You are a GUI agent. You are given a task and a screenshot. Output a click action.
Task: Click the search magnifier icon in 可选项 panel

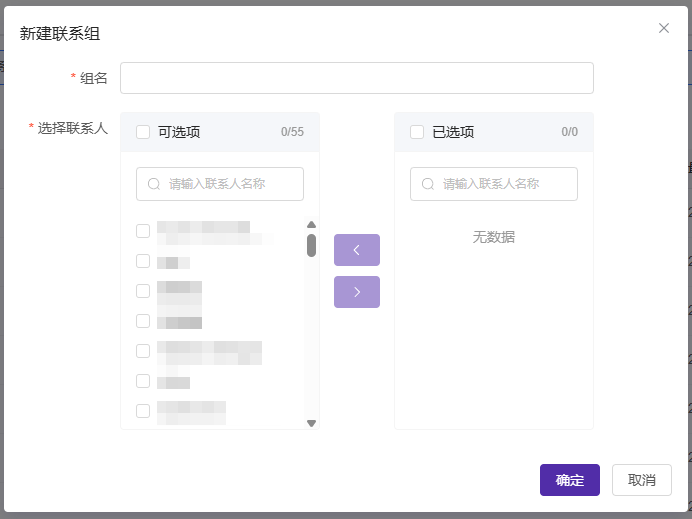point(154,184)
